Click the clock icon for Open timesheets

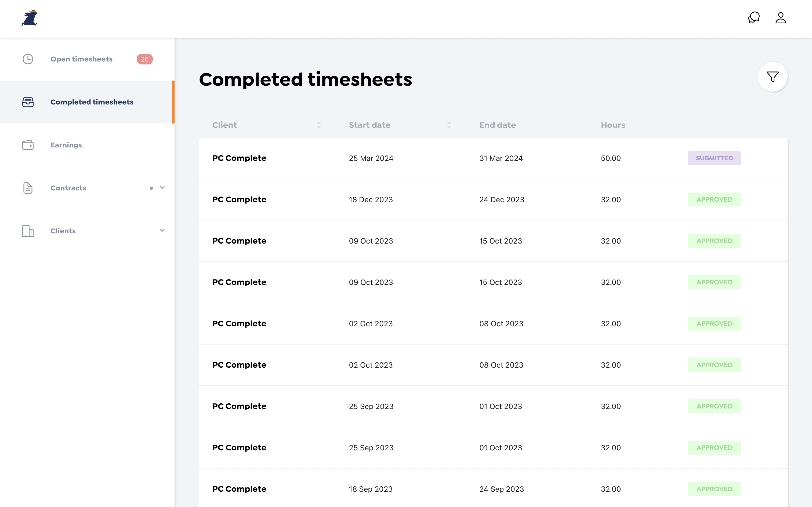(x=28, y=59)
